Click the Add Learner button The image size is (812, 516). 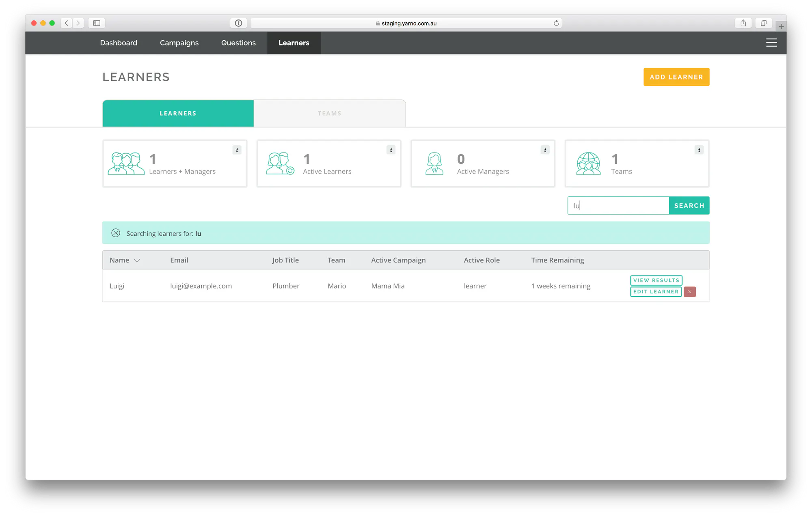tap(676, 77)
